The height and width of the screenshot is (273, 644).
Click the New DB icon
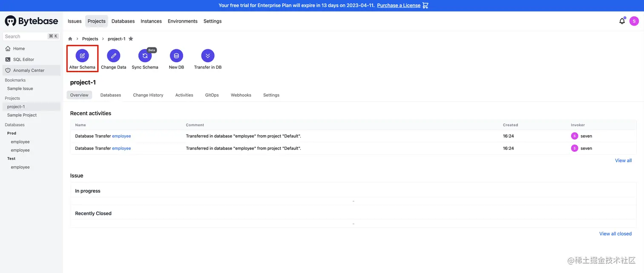click(176, 55)
